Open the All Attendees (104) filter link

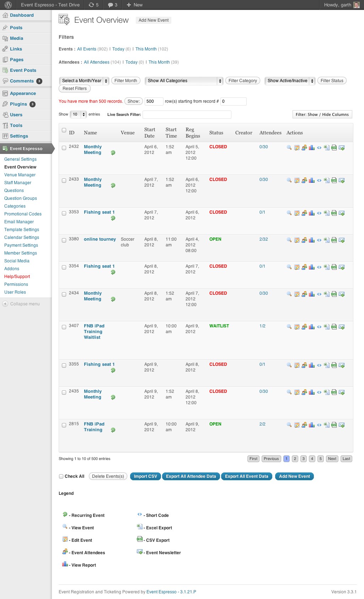coord(97,62)
